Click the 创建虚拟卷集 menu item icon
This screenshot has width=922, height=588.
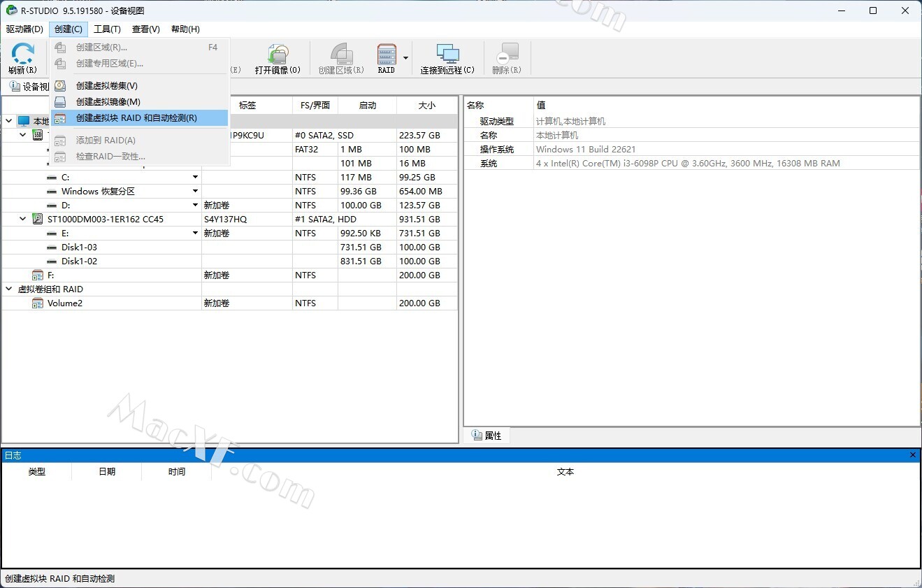coord(60,85)
